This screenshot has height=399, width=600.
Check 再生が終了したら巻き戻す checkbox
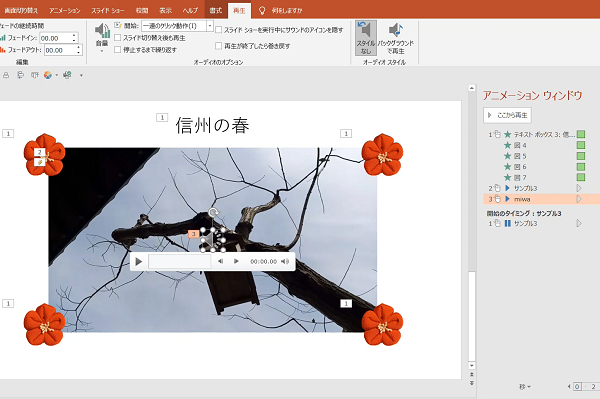pos(218,46)
